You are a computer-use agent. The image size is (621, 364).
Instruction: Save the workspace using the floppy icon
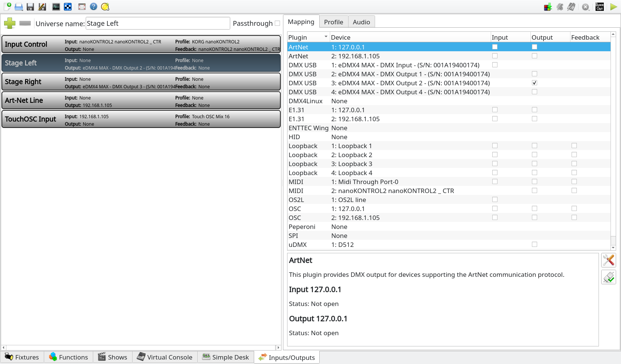click(30, 6)
